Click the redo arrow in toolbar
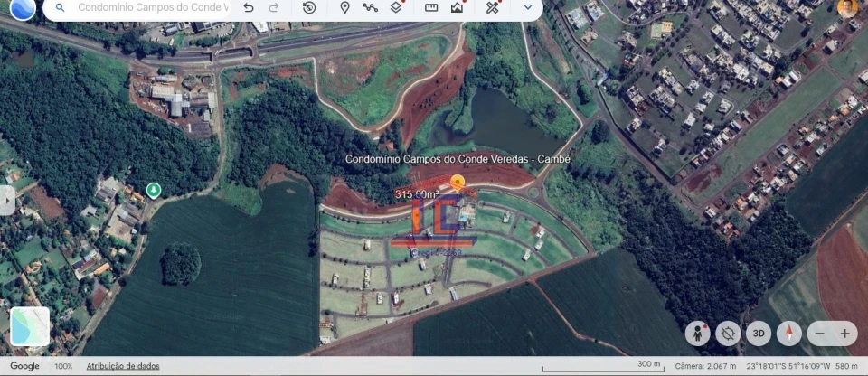Screen dimensions: 868x376 (x=274, y=8)
